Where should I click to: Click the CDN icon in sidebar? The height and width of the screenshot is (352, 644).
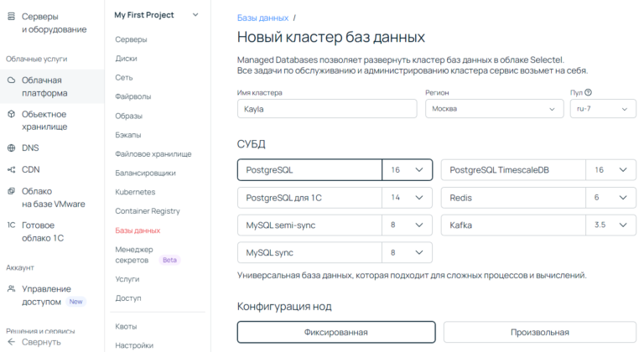(x=12, y=169)
